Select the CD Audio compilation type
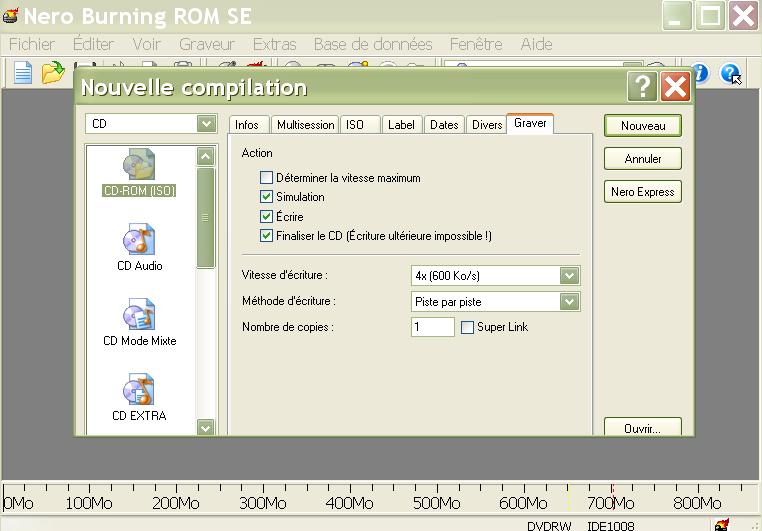Viewport: 762px width, 531px height. (139, 247)
